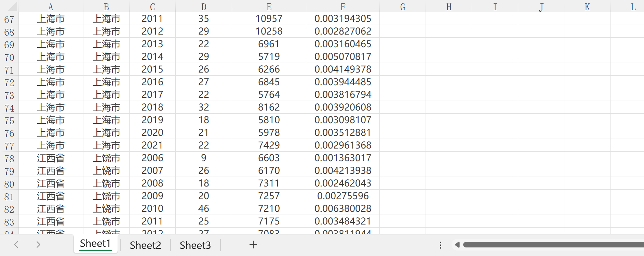Click cell with value 7429
Viewport: 644px width, 256px height.
[269, 145]
